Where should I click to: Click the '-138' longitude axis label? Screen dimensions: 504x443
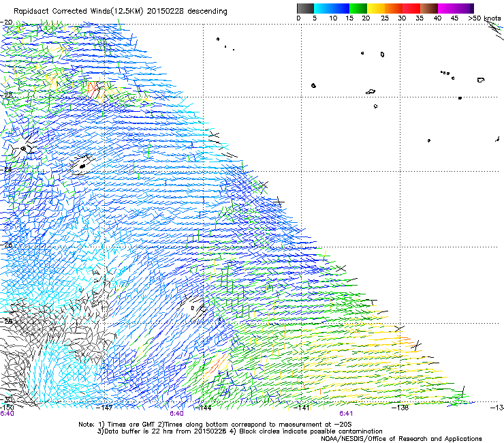pos(400,408)
